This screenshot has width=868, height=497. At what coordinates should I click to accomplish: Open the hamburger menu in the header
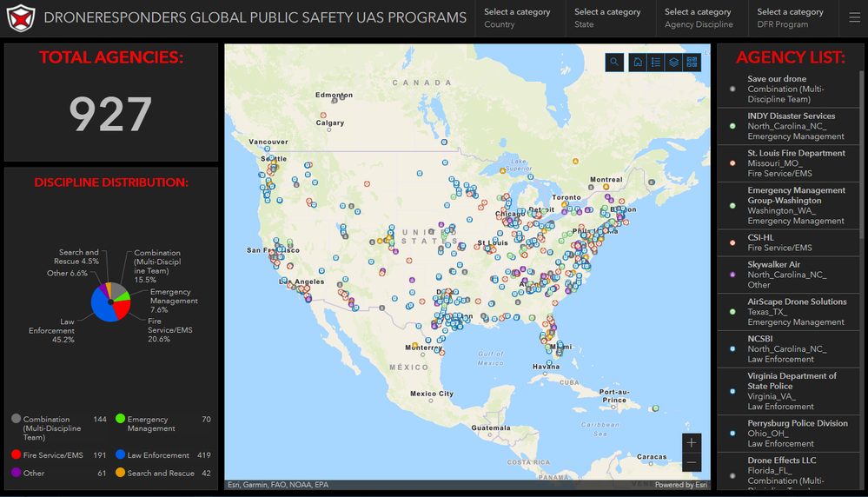pyautogui.click(x=855, y=17)
